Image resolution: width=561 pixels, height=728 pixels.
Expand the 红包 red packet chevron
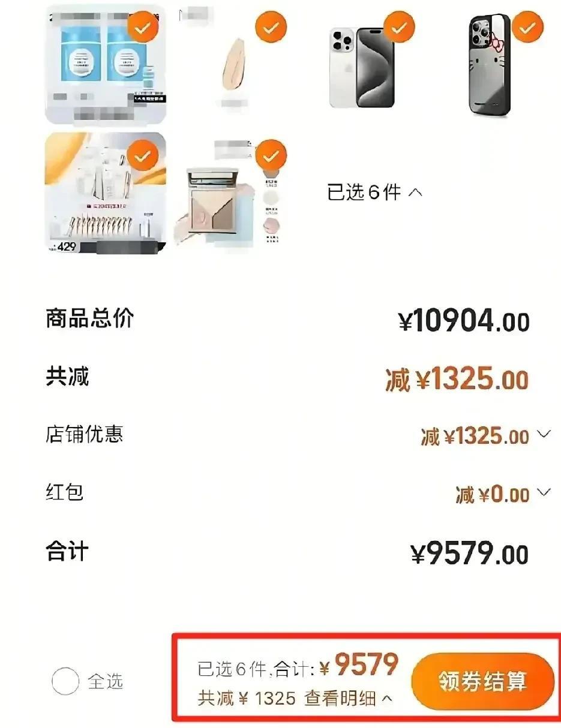(x=544, y=492)
